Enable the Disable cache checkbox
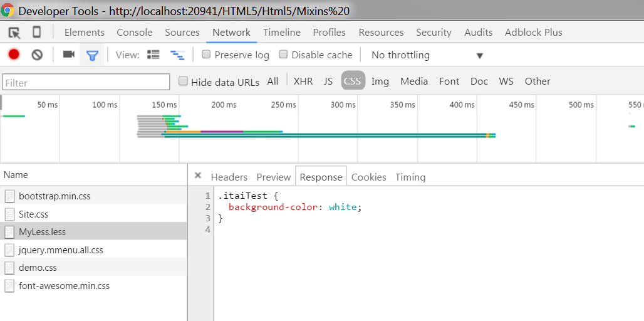This screenshot has height=321, width=644. 283,55
